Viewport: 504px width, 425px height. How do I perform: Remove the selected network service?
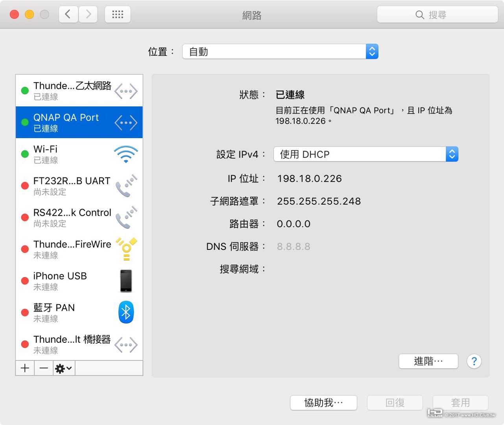point(44,368)
